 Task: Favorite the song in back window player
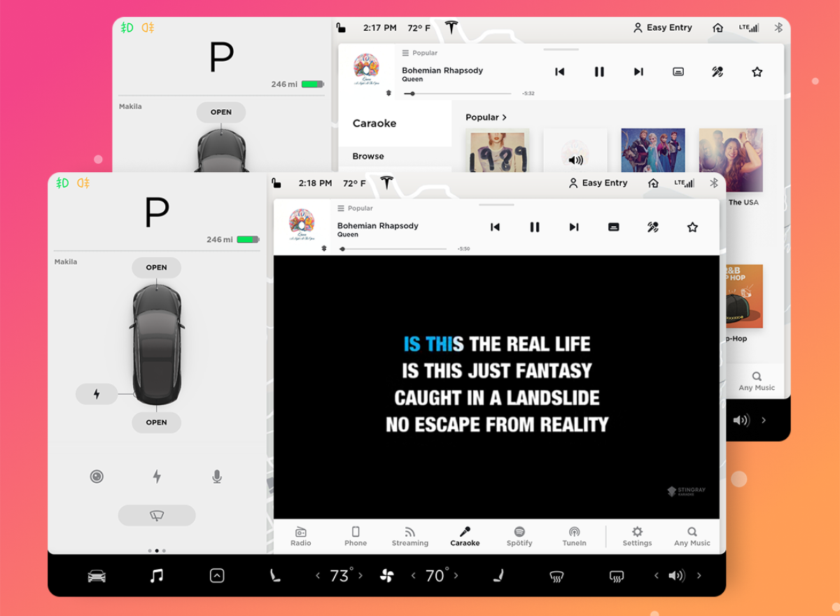coord(757,71)
